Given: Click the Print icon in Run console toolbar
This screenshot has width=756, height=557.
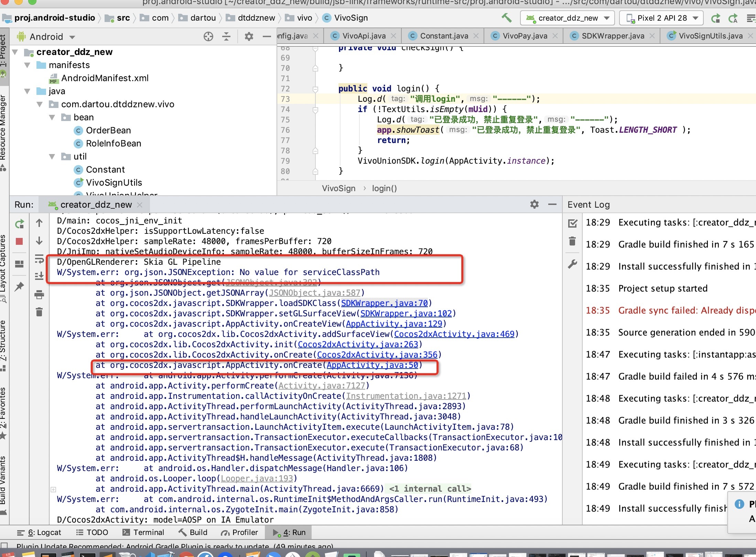Looking at the screenshot, I should pos(39,294).
